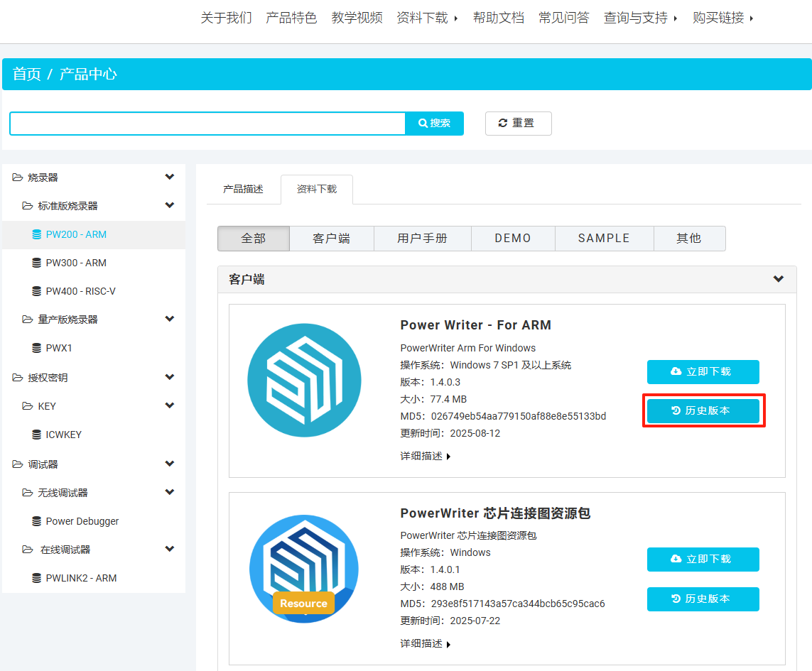
Task: Select the 客户端 filter tab
Action: [332, 238]
